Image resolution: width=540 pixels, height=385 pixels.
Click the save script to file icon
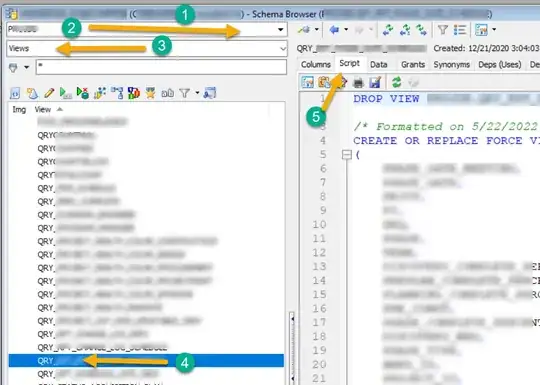point(375,82)
